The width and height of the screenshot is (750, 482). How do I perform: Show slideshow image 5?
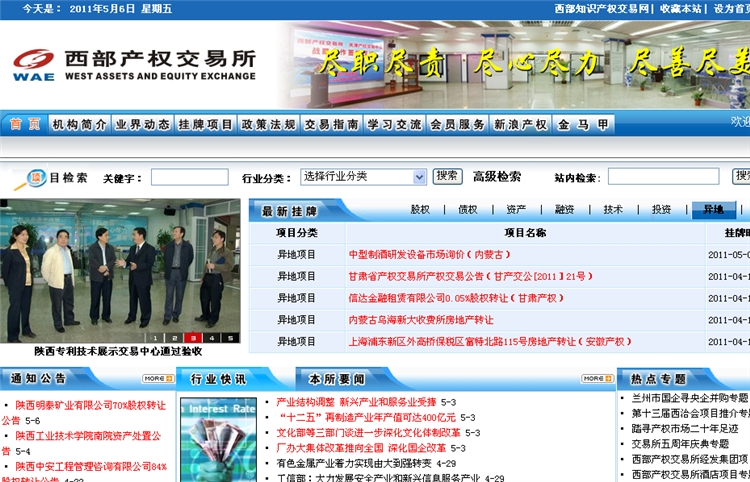tap(231, 338)
